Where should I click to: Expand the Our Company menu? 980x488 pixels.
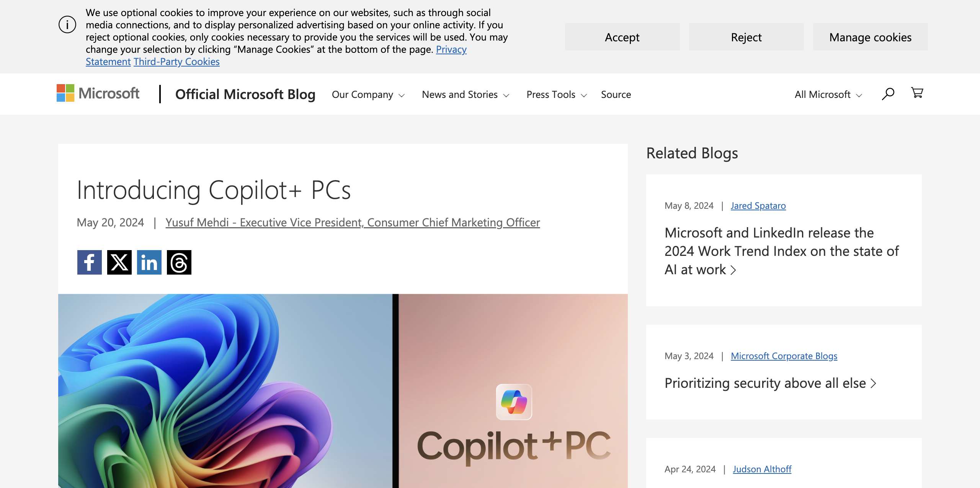coord(368,94)
